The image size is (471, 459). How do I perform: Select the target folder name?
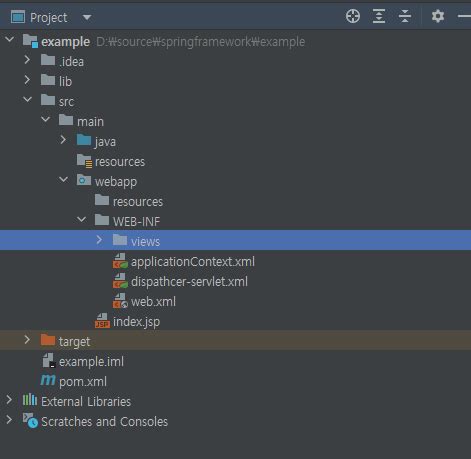coord(75,342)
